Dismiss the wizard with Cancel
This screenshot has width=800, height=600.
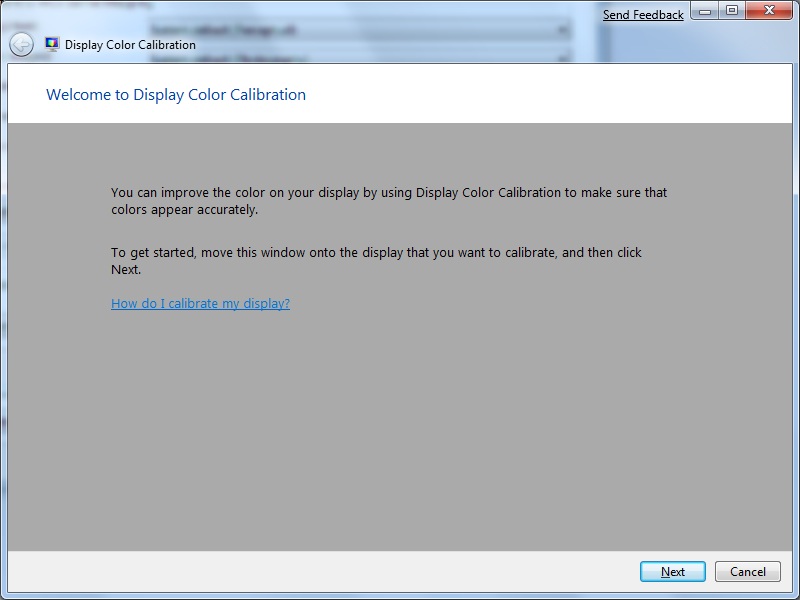tap(747, 571)
